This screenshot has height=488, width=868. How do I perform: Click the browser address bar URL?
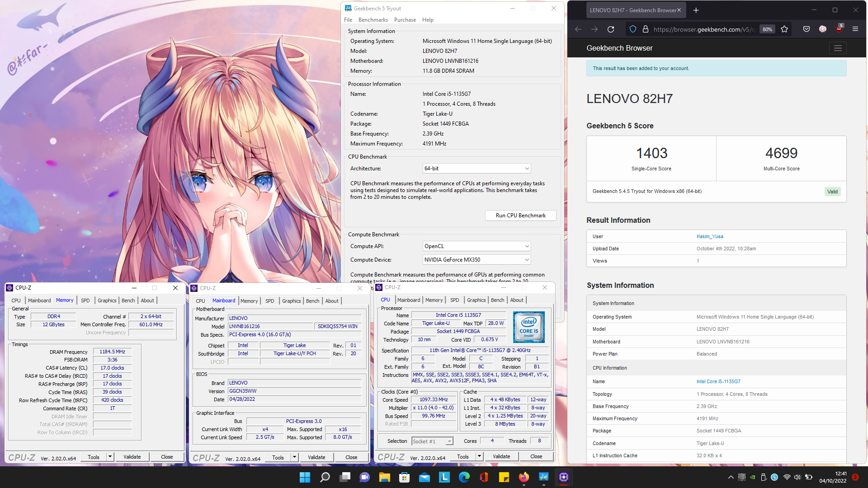pos(704,29)
